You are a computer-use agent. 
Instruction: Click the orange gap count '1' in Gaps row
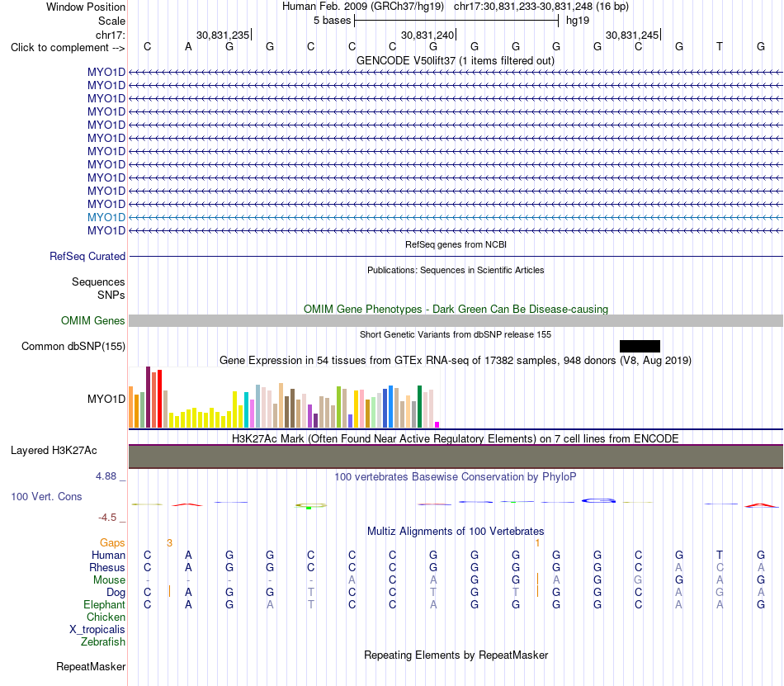pos(537,543)
